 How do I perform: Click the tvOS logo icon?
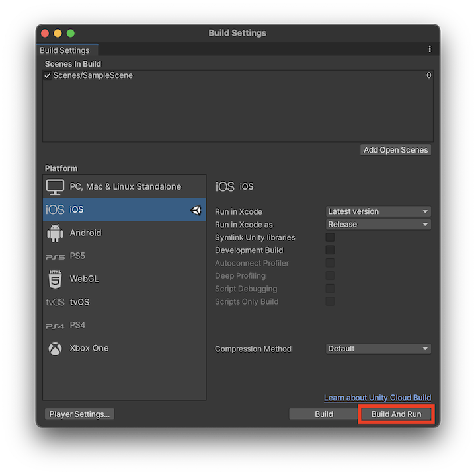[55, 302]
